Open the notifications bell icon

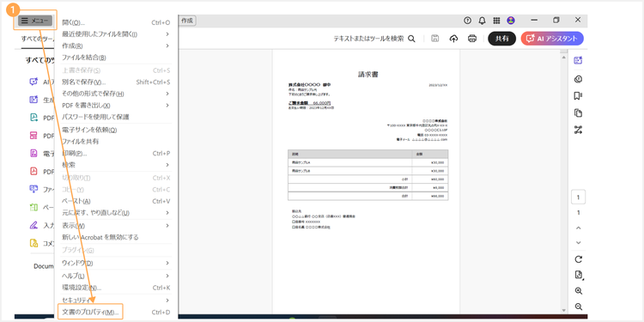pyautogui.click(x=482, y=21)
